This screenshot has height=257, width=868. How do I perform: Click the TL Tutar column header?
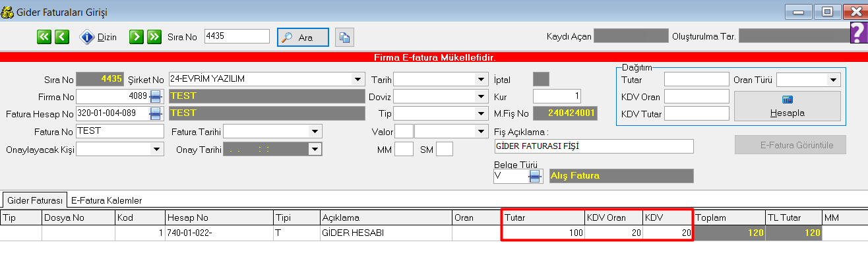(x=793, y=217)
